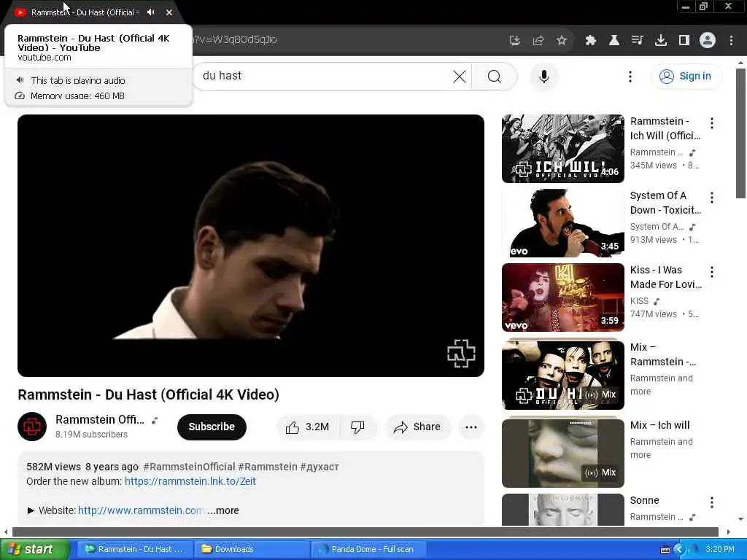Select Rammstein - Du Hast taskbar item
This screenshot has width=747, height=560.
coord(136,549)
